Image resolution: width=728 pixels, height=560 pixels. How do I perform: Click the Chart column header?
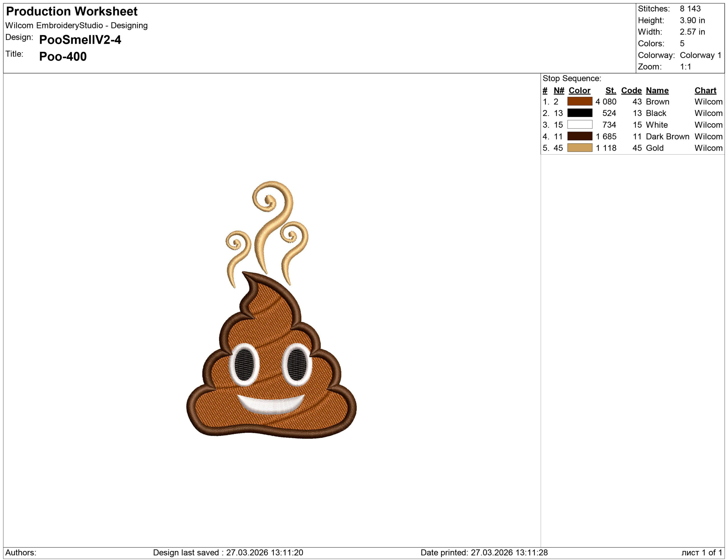tap(705, 90)
